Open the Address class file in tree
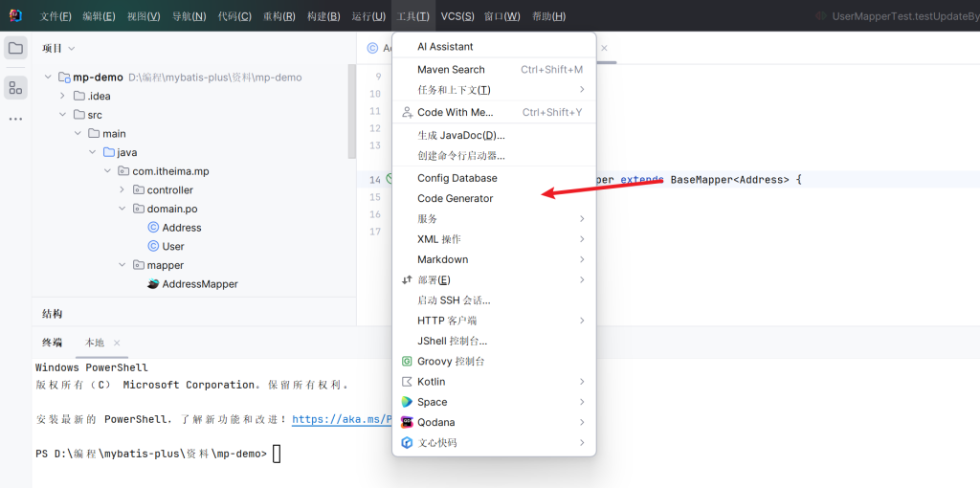This screenshot has height=488, width=980. click(x=181, y=228)
